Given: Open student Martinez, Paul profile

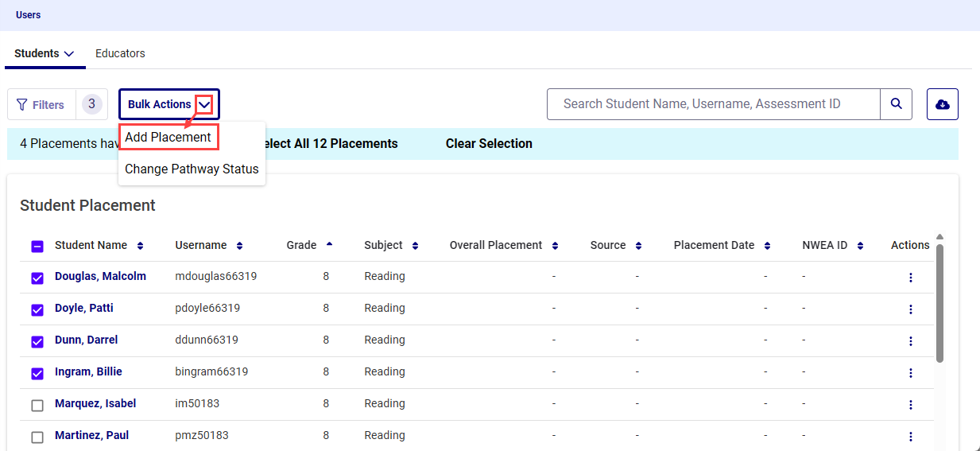Looking at the screenshot, I should click(x=91, y=435).
